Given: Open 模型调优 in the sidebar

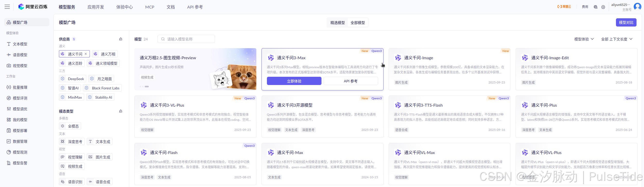Looking at the screenshot, I should 27,109.
